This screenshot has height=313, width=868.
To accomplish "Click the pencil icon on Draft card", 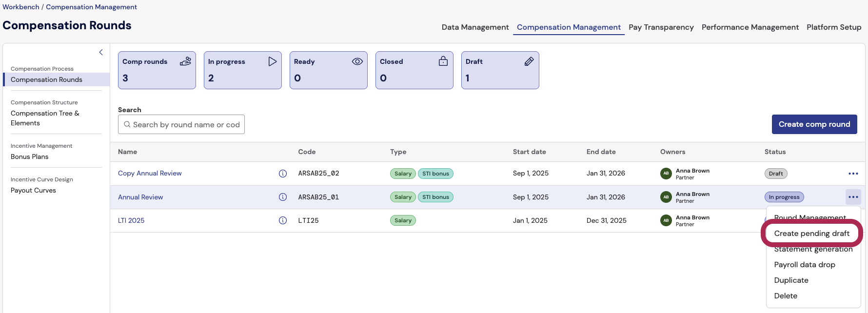I will 529,61.
